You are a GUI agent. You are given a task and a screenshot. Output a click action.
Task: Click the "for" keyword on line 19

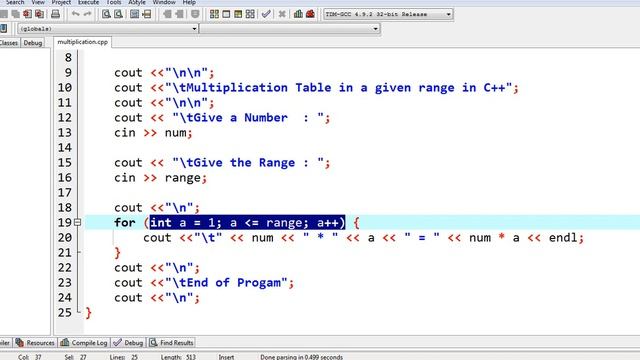click(124, 222)
